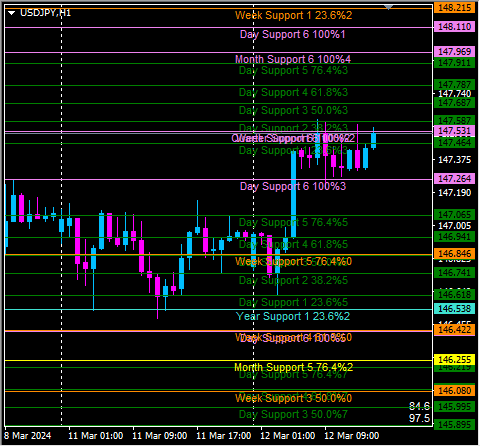
Task: Click the green 147.687 price tag
Action: pyautogui.click(x=455, y=103)
